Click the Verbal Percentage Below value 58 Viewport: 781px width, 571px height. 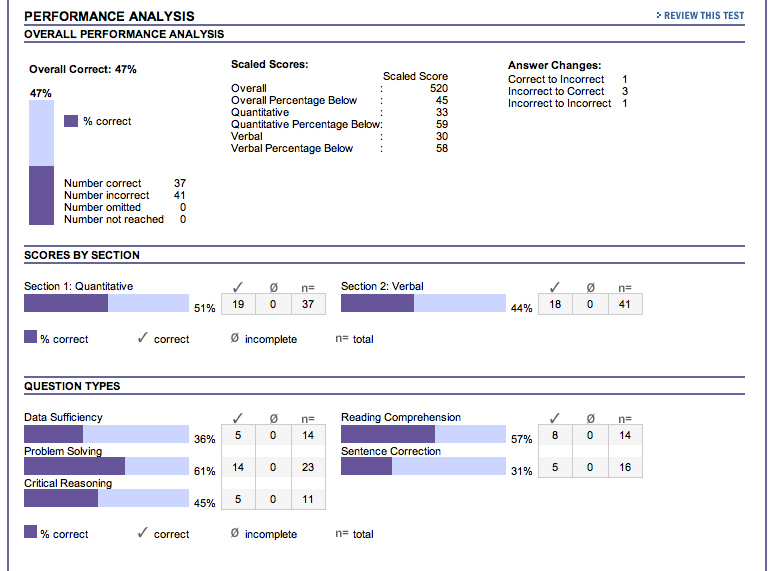pyautogui.click(x=442, y=148)
